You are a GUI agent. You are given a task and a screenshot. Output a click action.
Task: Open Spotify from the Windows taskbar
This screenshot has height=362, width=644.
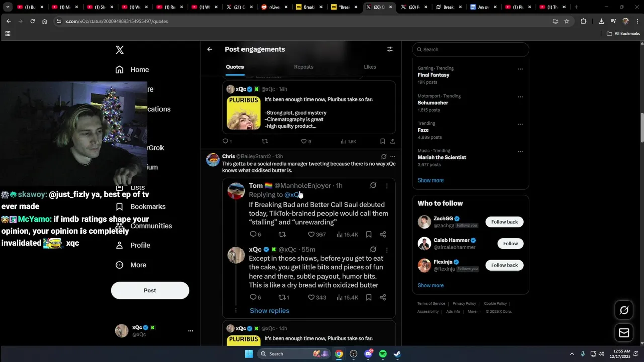click(383, 354)
